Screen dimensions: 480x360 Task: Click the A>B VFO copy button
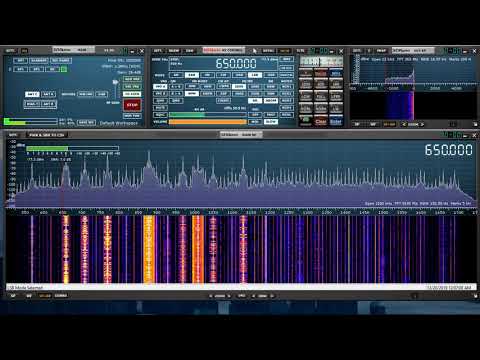176,86
